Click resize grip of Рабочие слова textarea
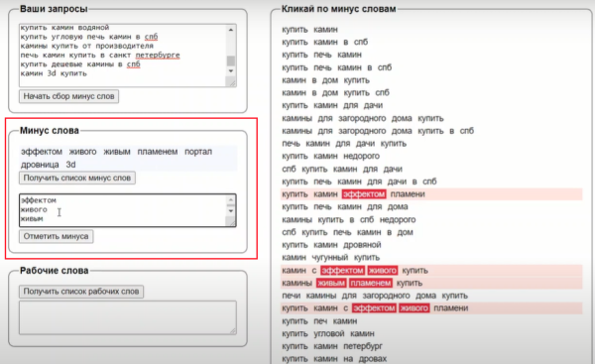Image resolution: width=595 pixels, height=364 pixels. (x=232, y=330)
